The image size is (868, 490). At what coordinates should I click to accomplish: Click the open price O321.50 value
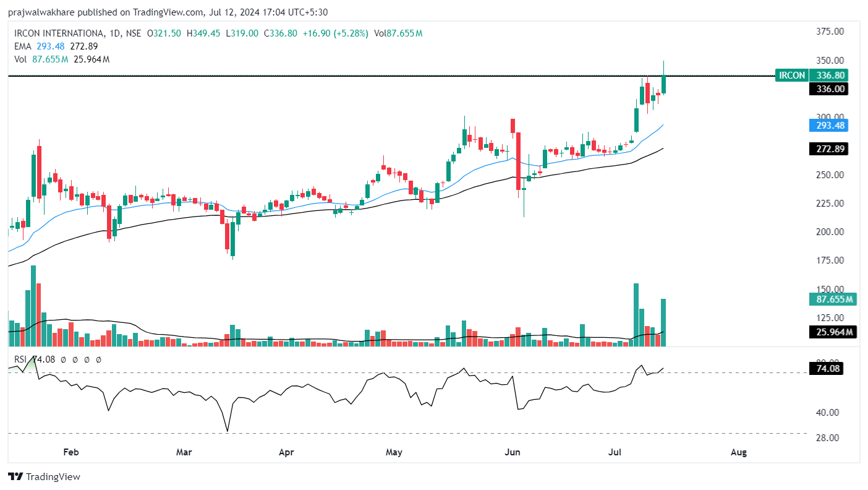tap(164, 33)
